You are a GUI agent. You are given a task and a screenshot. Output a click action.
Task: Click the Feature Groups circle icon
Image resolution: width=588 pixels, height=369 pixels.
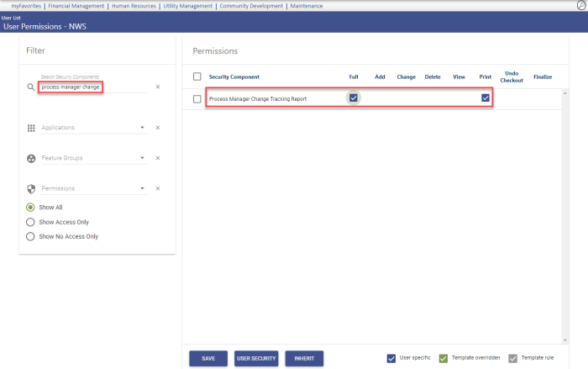tap(31, 158)
